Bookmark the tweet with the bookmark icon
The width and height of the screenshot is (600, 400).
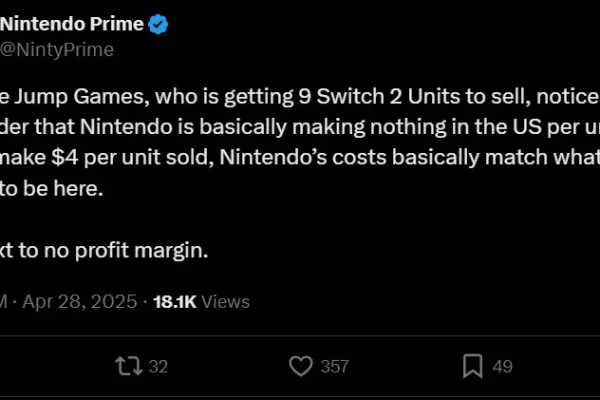tap(473, 366)
